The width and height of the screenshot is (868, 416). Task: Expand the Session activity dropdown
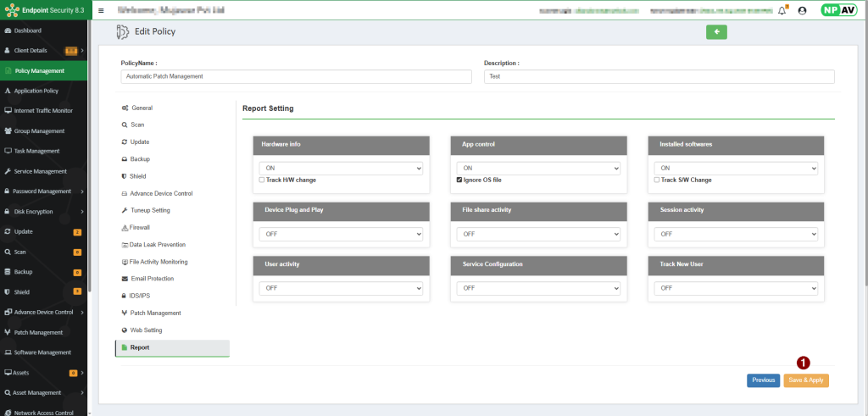pyautogui.click(x=736, y=233)
